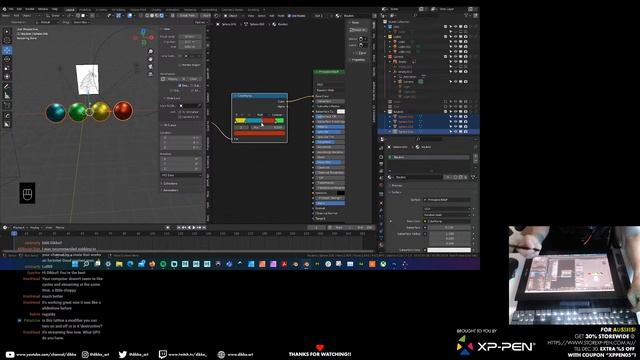
Task: Select the Transform tool
Action: [x=7, y=76]
